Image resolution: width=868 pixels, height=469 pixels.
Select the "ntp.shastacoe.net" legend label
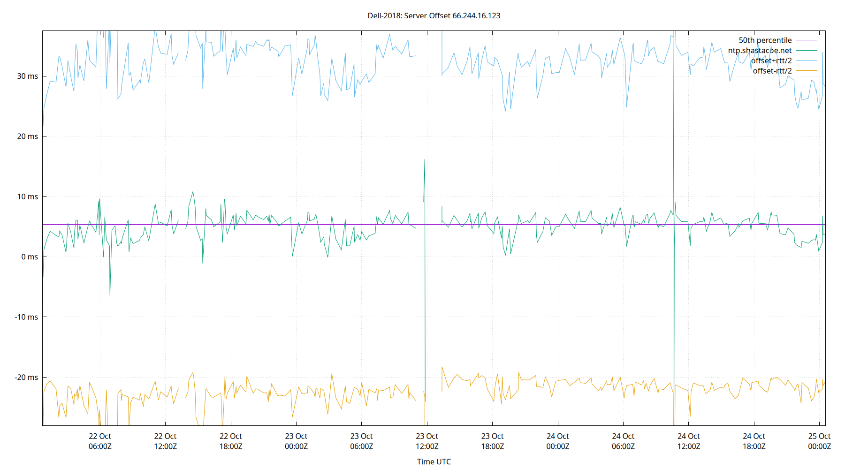pos(760,50)
